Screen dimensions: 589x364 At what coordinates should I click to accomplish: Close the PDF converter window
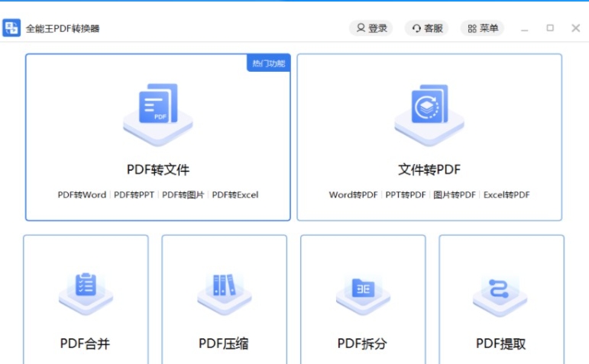(576, 27)
